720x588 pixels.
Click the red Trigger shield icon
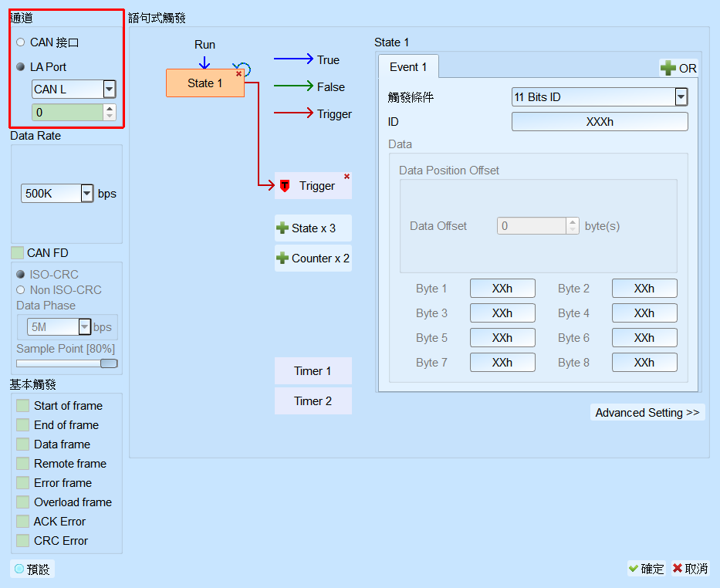click(x=285, y=186)
